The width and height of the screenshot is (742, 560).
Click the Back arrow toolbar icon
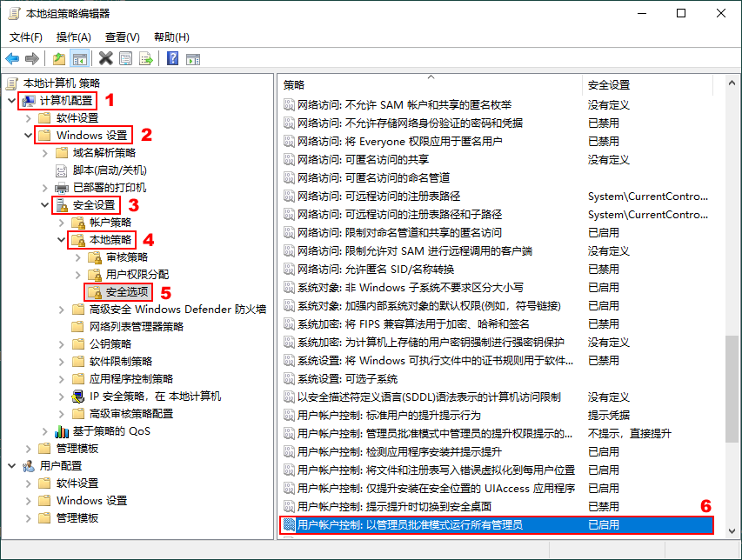(x=12, y=58)
